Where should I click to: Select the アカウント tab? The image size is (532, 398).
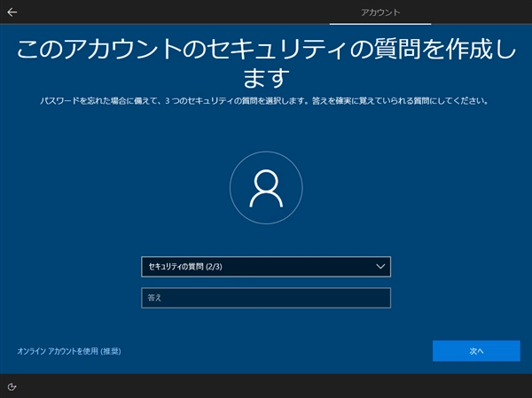(380, 12)
